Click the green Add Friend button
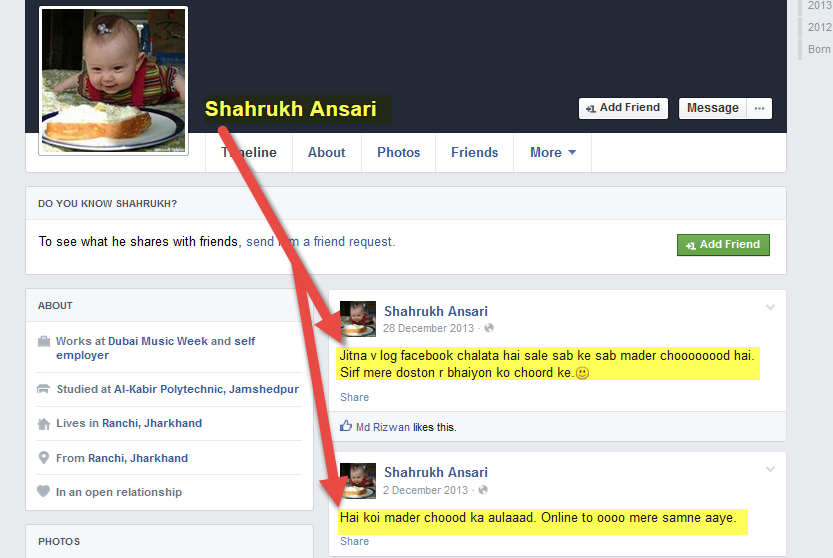Image resolution: width=833 pixels, height=558 pixels. [723, 244]
